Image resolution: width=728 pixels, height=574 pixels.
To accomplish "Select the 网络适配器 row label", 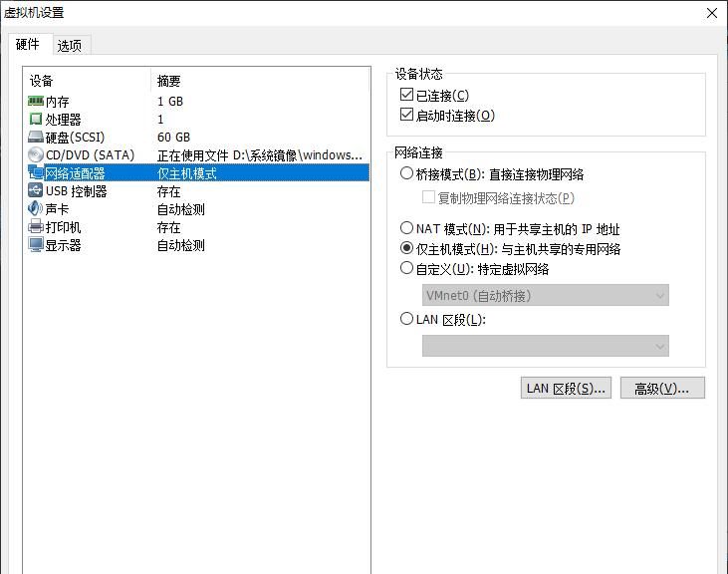I will coord(76,173).
